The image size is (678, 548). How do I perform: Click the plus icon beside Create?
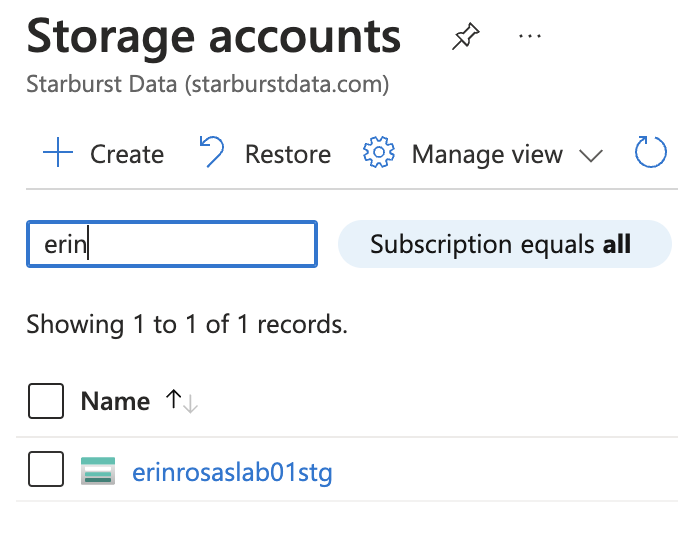point(58,152)
